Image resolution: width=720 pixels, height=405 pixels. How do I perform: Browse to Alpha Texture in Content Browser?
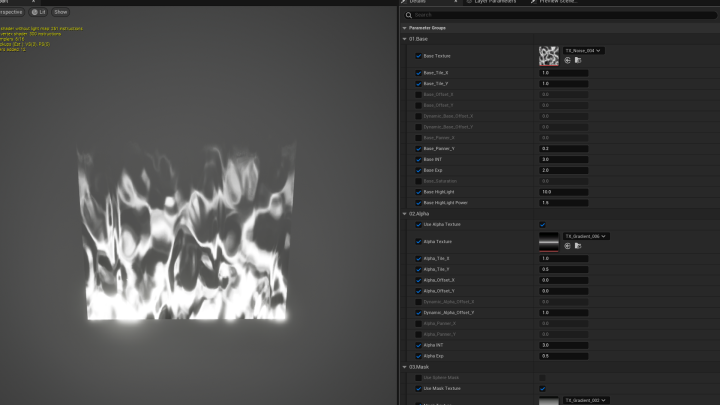(x=578, y=246)
